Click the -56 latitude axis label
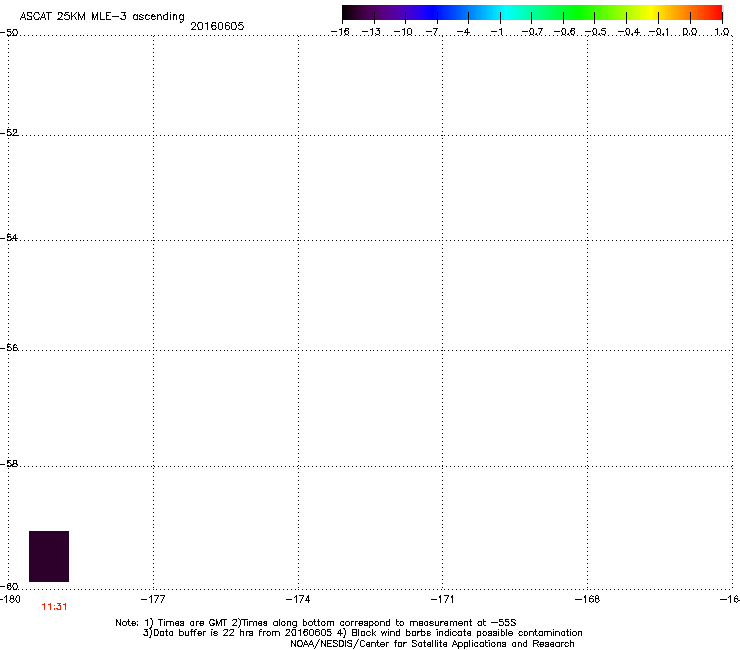This screenshot has height=650, width=740. 9,348
